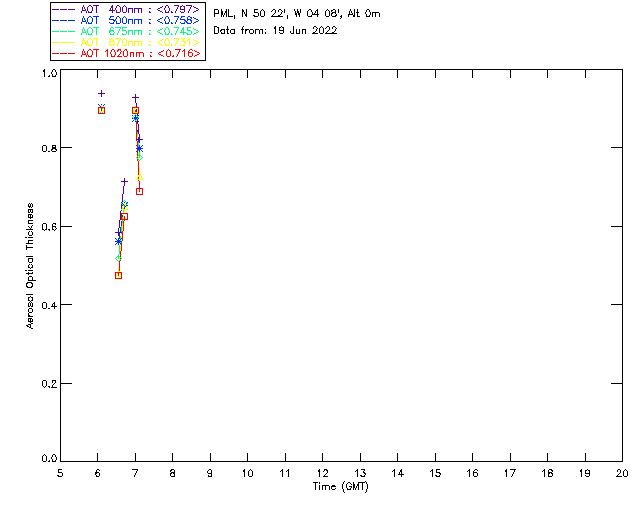Select the AOT 675nm legend entry
Image resolution: width=640 pixels, height=512 pixels.
click(x=126, y=31)
